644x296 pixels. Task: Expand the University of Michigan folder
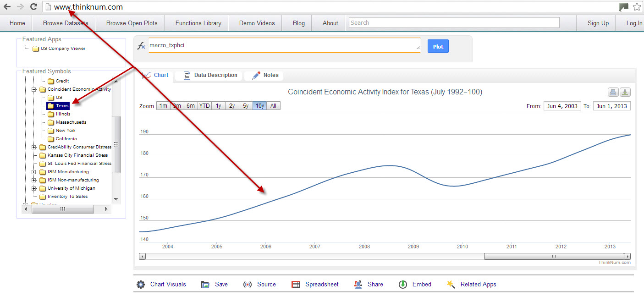(34, 188)
